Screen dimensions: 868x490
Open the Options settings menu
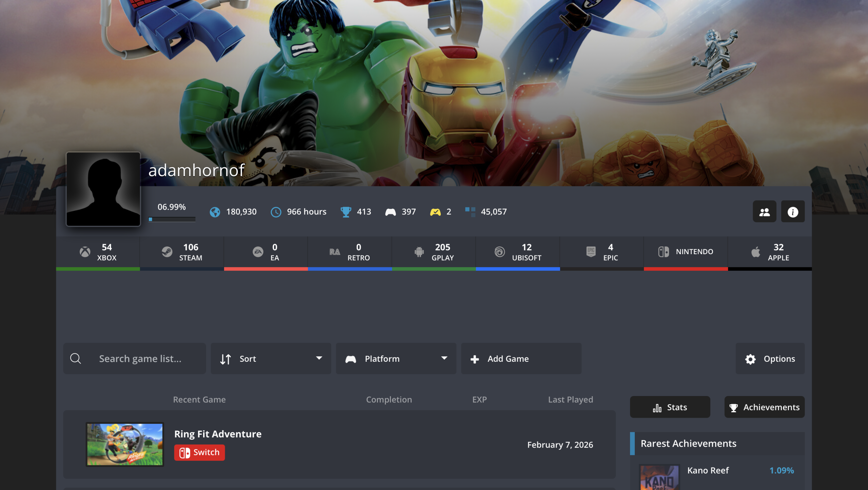(770, 358)
